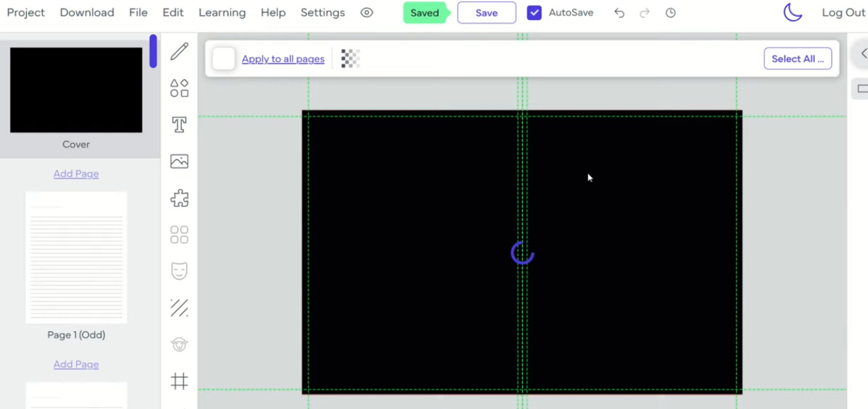Viewport: 868px width, 409px height.
Task: Toggle dark mode moon icon
Action: (793, 13)
